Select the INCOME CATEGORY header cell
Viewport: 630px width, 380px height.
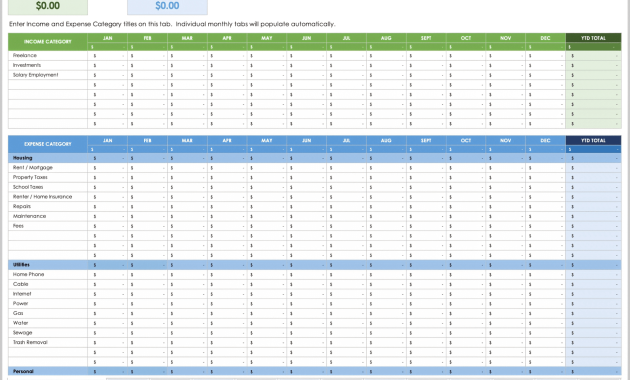[x=48, y=42]
